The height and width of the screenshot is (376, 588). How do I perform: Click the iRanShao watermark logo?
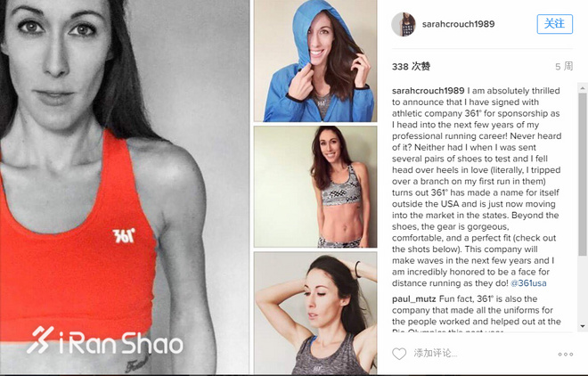click(104, 340)
